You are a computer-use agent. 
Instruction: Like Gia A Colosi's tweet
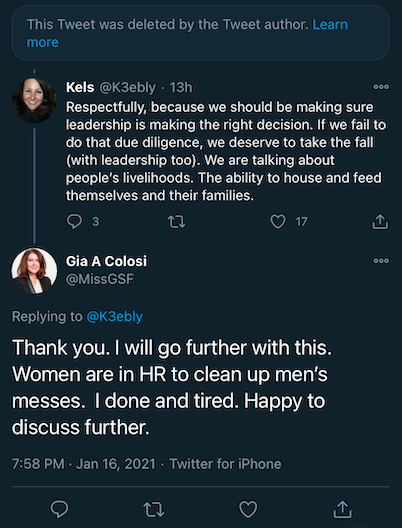(248, 509)
